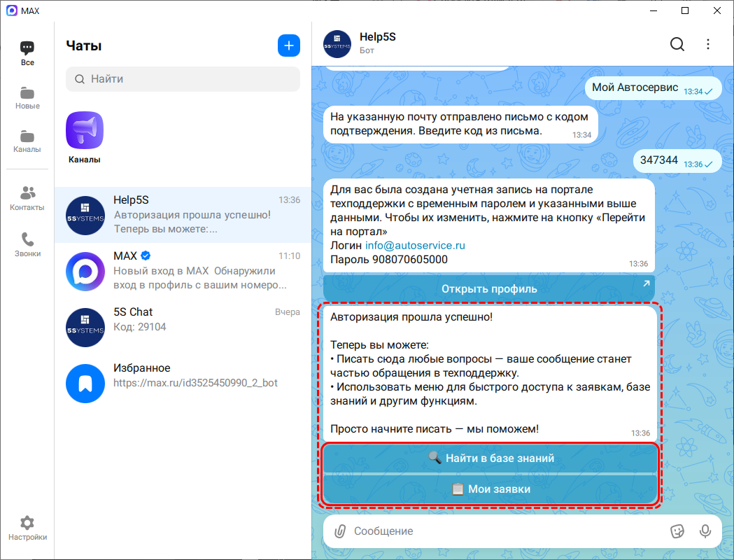Focus the Сообщение input field
The image size is (734, 560).
[x=508, y=531]
